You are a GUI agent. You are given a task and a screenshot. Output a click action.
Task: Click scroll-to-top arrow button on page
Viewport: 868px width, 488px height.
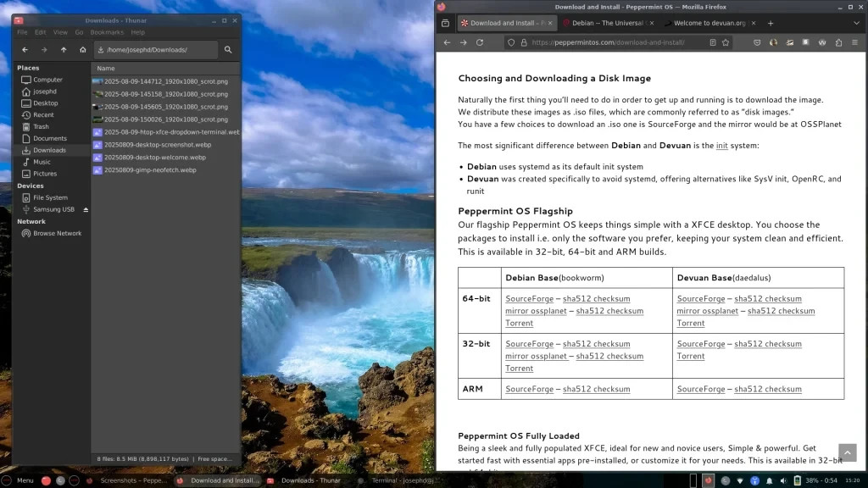point(848,452)
